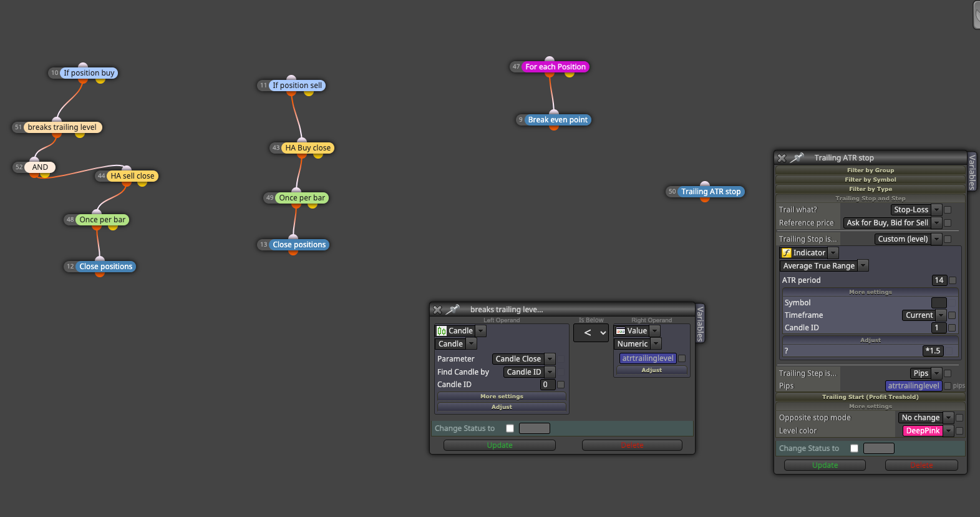
Task: Open the Average True Range dropdown
Action: (x=824, y=266)
